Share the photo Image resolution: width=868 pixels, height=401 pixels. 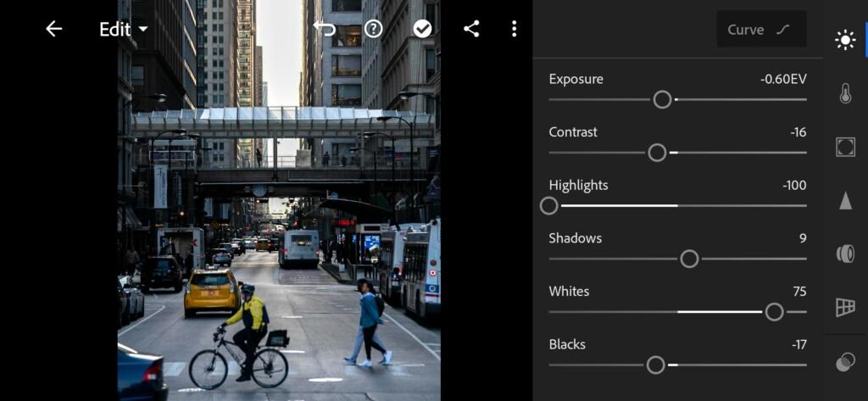point(471,29)
